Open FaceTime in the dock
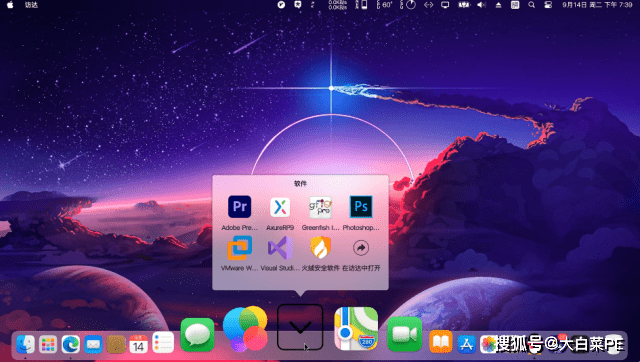Image resolution: width=640 pixels, height=362 pixels. [x=404, y=334]
